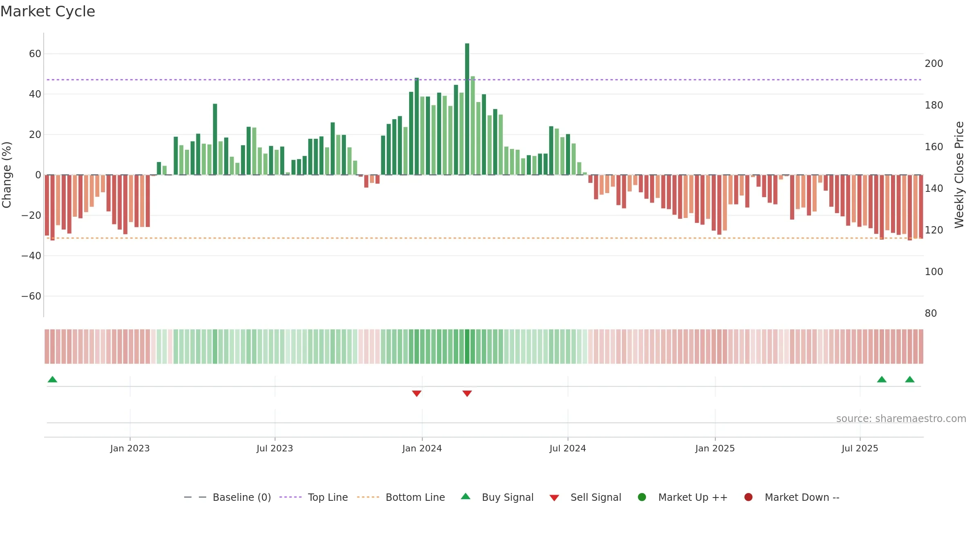Click the Jan 2025 x-axis label
The height and width of the screenshot is (551, 980).
coord(715,448)
